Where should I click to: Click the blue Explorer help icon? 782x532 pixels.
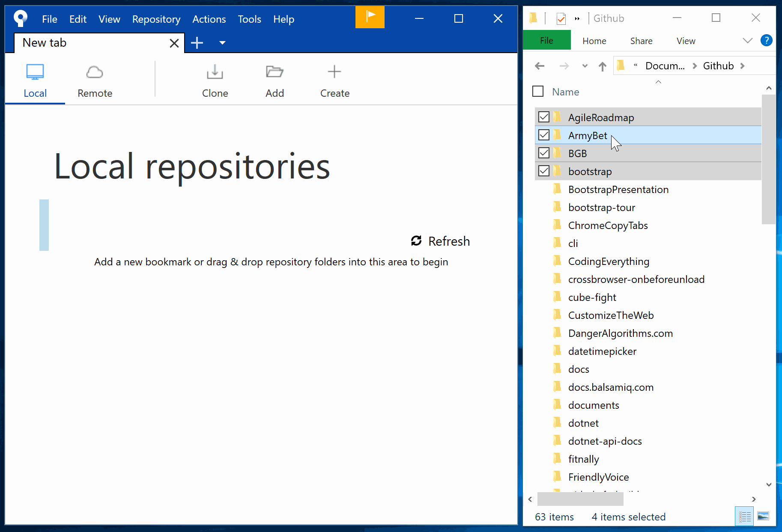pyautogui.click(x=766, y=40)
